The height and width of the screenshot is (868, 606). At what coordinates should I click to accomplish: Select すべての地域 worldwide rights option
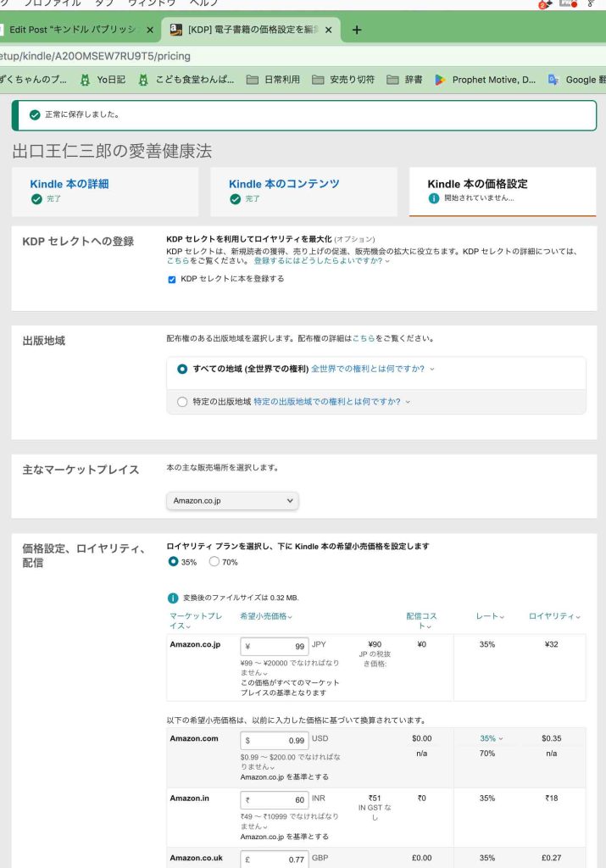click(x=182, y=369)
